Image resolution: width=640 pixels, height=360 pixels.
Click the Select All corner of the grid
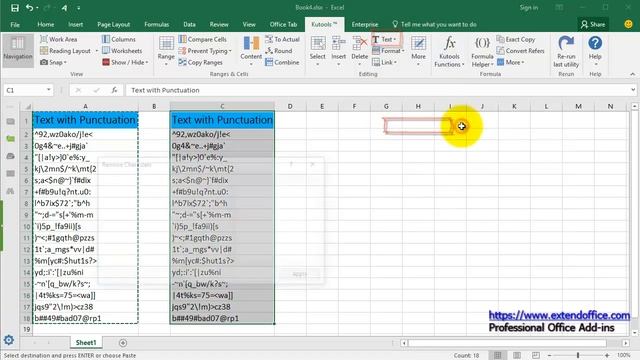coord(27,107)
